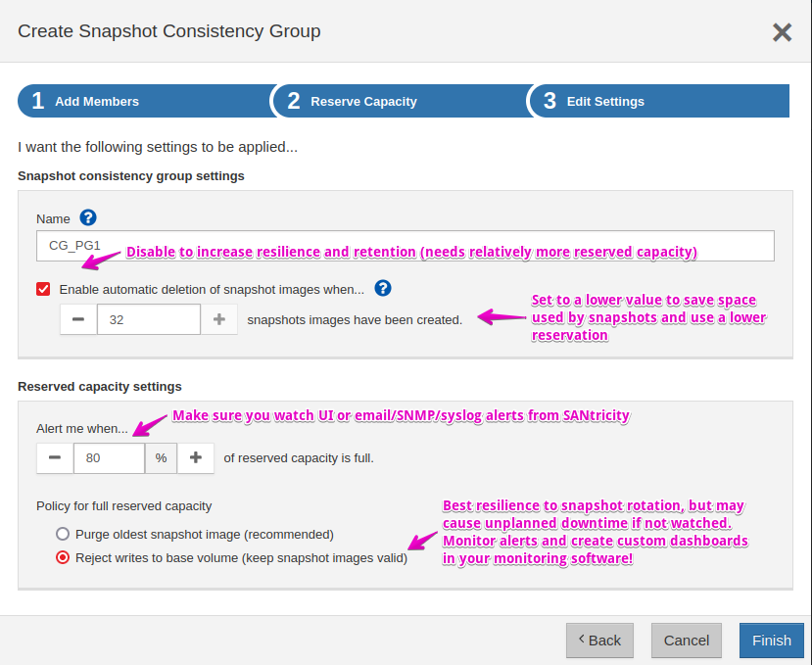Go to step 1 Add Members

pyautogui.click(x=145, y=101)
